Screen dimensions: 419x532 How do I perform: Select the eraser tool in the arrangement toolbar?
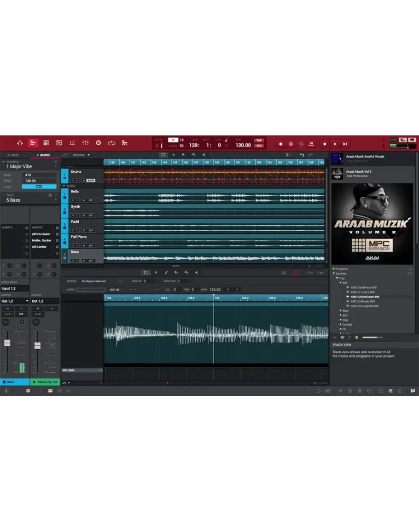183,155
